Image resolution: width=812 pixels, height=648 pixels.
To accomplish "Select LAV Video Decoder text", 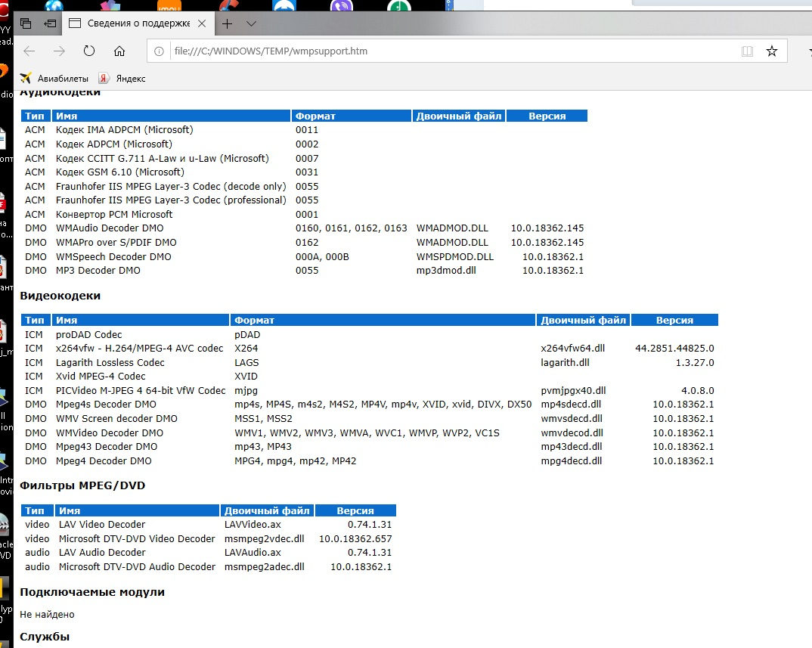I will 102,524.
